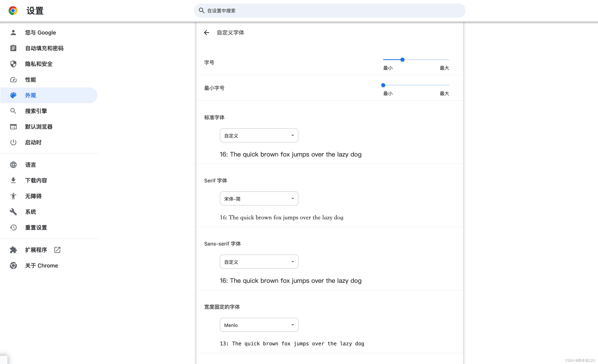Click the palette icon for 外观
Viewport: 598px width, 364px height.
coord(13,95)
